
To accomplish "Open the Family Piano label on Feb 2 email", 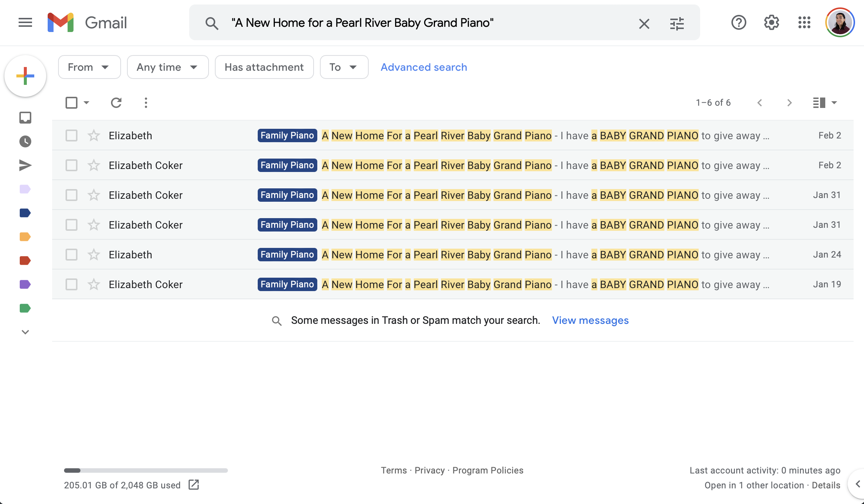I will pyautogui.click(x=288, y=135).
